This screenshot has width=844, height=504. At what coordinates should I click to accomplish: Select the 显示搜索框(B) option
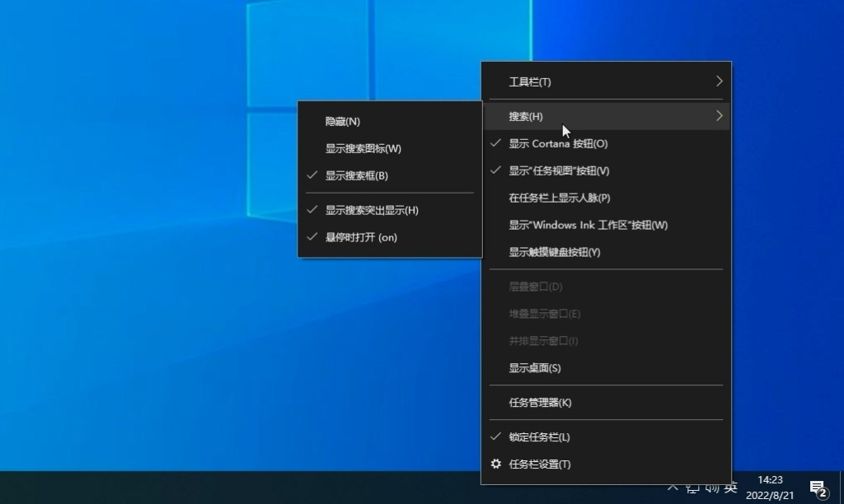356,176
